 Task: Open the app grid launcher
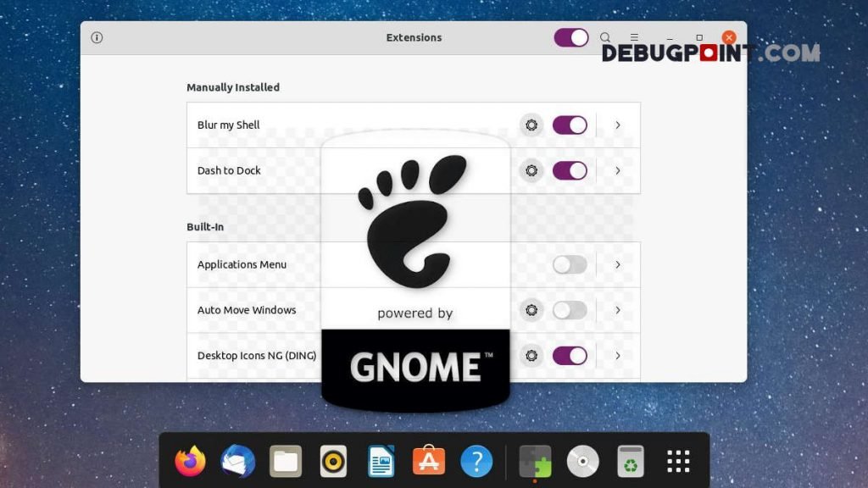tap(677, 460)
